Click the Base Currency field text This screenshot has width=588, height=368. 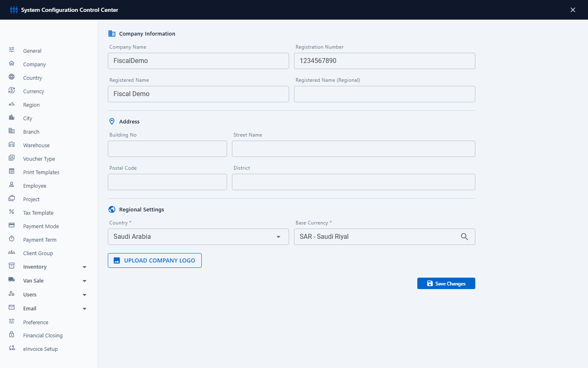coord(324,237)
